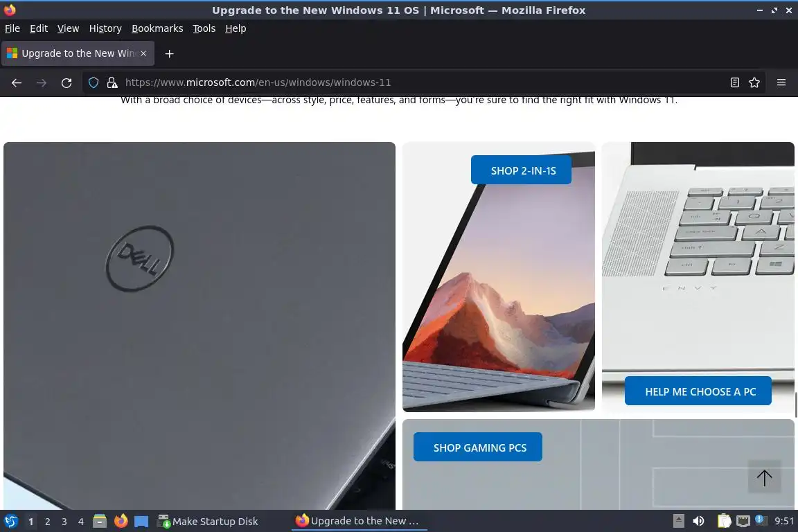This screenshot has width=798, height=532.
Task: Select the Upgrade to the New Windows tab
Action: 78,53
